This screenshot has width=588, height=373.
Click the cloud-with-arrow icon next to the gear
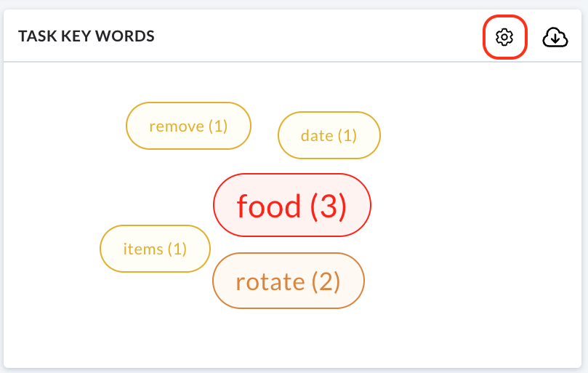[555, 37]
